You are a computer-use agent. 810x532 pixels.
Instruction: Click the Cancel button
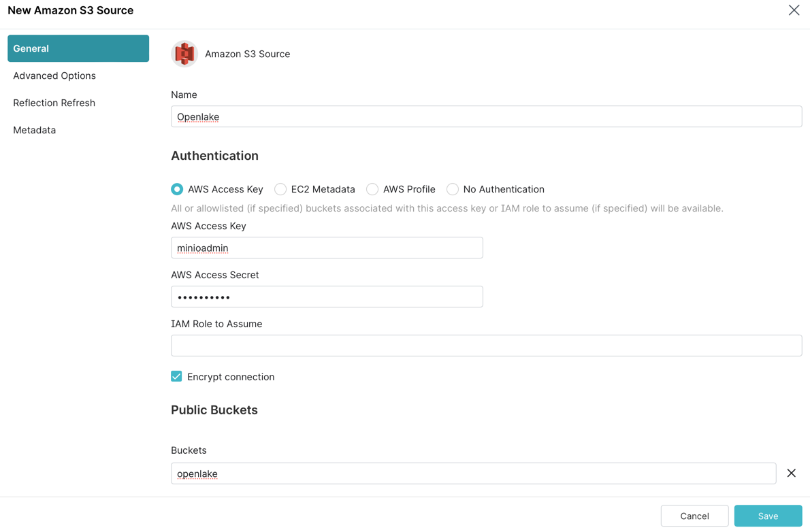pos(694,516)
